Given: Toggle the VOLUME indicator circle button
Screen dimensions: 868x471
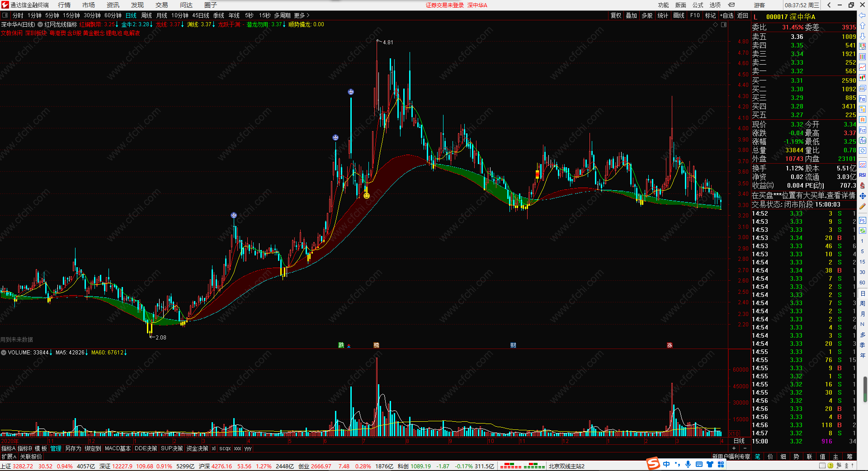Looking at the screenshot, I should 4,353.
